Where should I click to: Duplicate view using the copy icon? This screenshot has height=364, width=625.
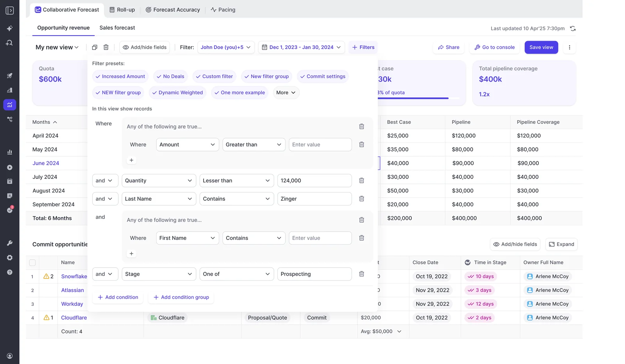coord(95,47)
